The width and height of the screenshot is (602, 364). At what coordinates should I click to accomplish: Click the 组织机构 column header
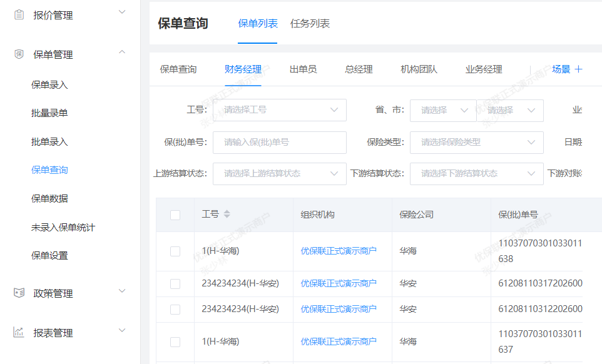point(317,215)
